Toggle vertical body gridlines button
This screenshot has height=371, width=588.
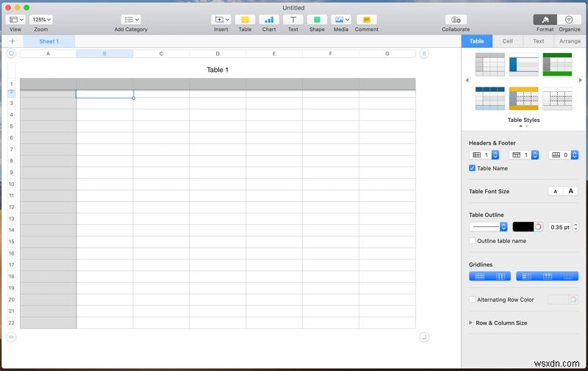coord(501,276)
